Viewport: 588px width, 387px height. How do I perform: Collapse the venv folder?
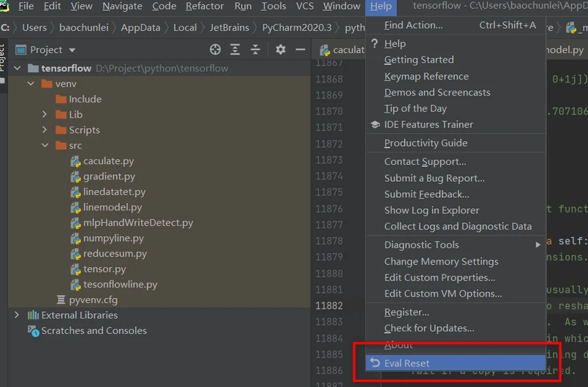[31, 84]
